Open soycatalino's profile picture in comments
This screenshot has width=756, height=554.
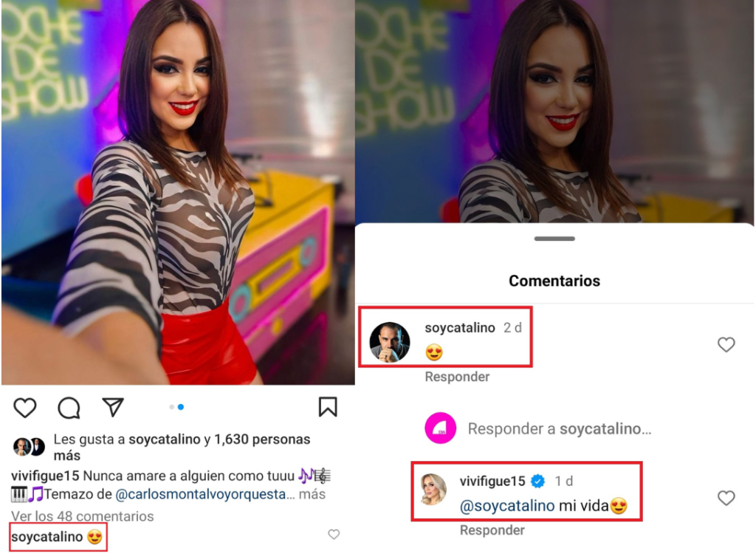pyautogui.click(x=390, y=342)
